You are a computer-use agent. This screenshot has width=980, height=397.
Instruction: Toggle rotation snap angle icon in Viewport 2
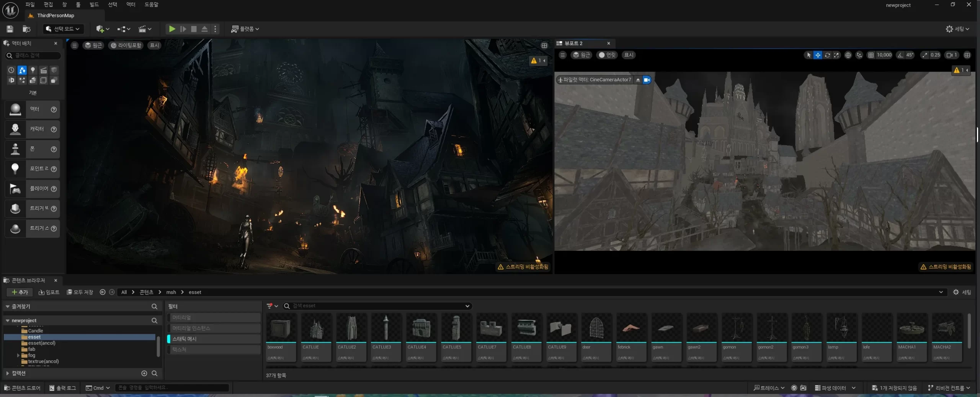pos(900,55)
